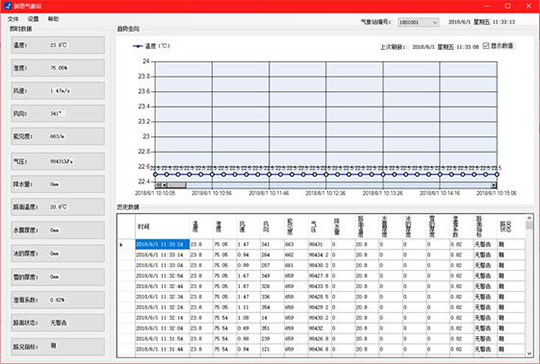The image size is (540, 364).
Task: Select the table row timed 11:33:04
Action: point(322,265)
